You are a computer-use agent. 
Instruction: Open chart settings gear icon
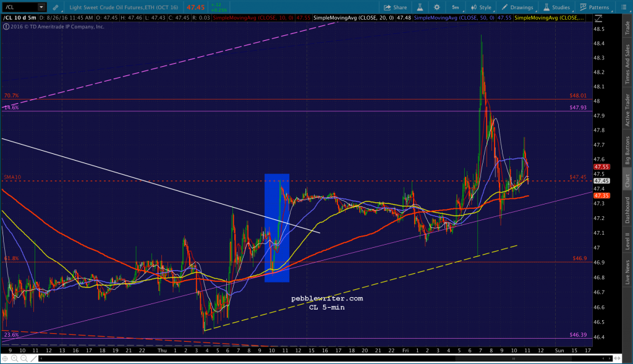tap(437, 7)
